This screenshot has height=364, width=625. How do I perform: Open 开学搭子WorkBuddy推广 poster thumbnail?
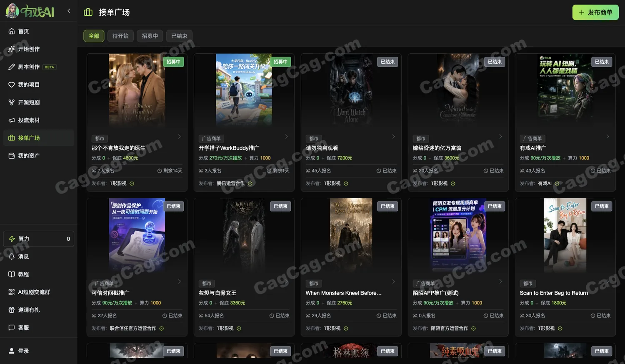(244, 90)
